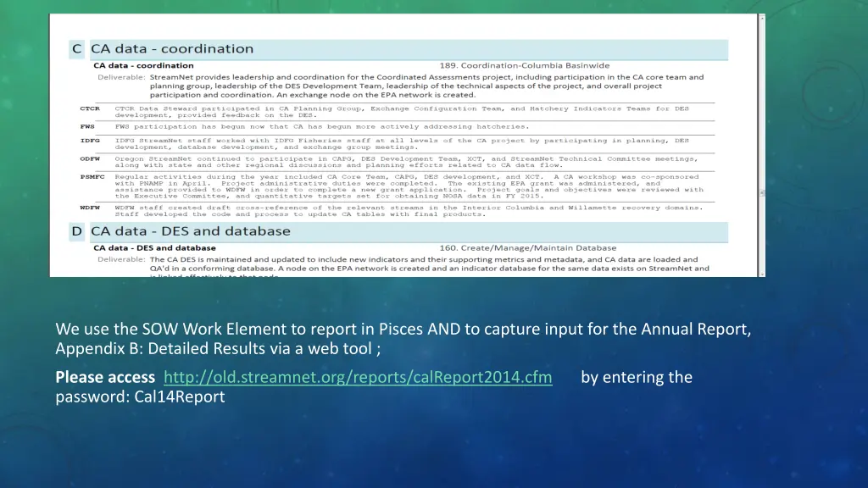
Task: Select the section D letter marker
Action: [76, 230]
